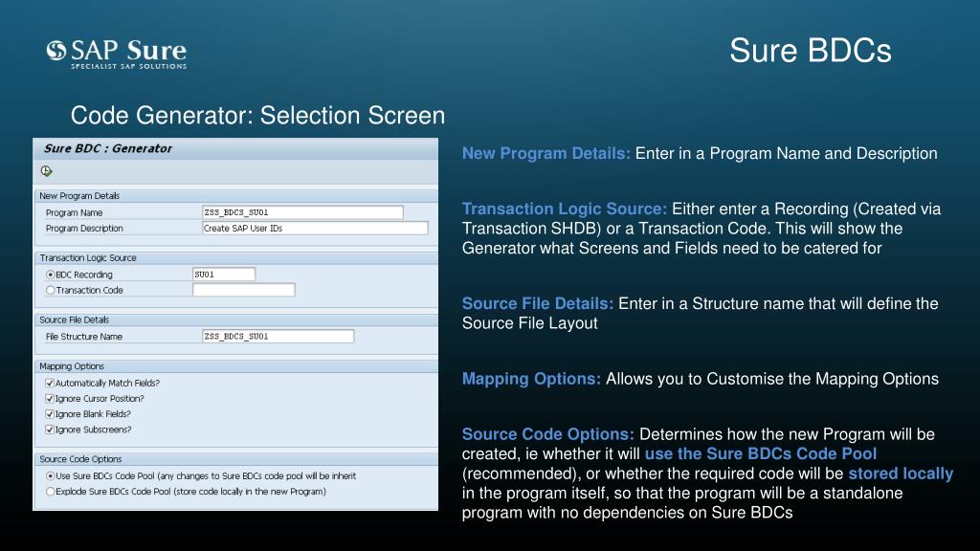The width and height of the screenshot is (980, 551).
Task: Click the Program Description input field
Action: coord(315,228)
